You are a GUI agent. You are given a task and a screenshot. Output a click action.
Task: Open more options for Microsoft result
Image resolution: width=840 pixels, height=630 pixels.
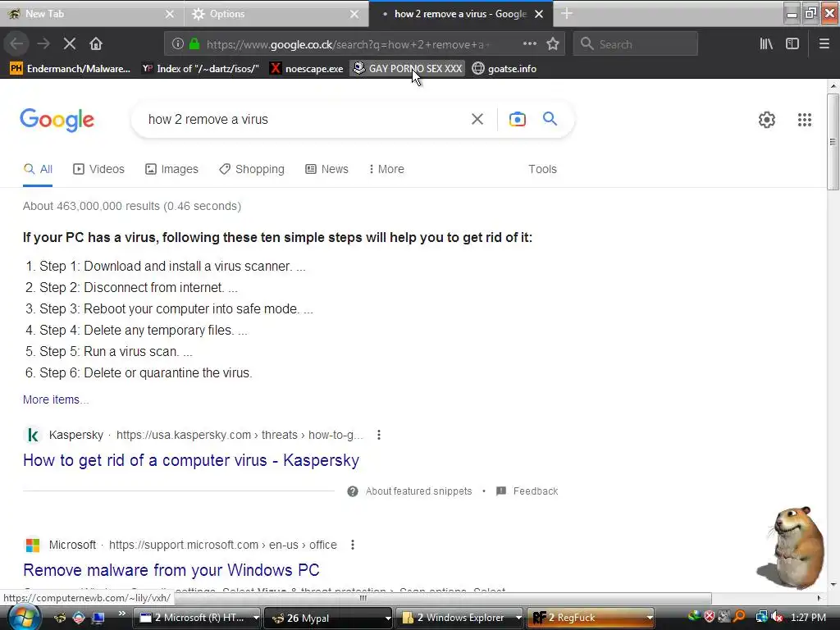pyautogui.click(x=353, y=545)
